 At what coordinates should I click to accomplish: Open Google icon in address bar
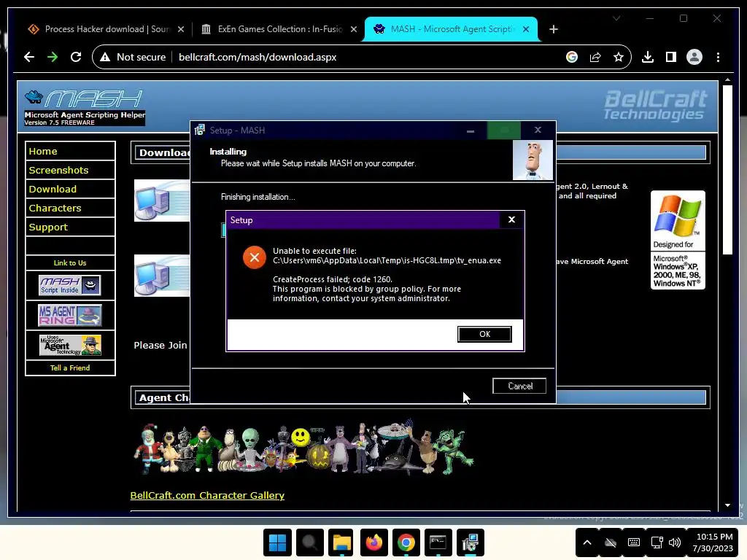tap(572, 57)
